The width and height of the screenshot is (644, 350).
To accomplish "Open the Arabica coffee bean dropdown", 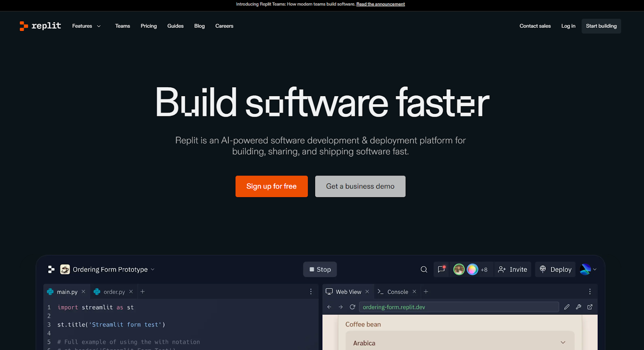I will pos(460,342).
